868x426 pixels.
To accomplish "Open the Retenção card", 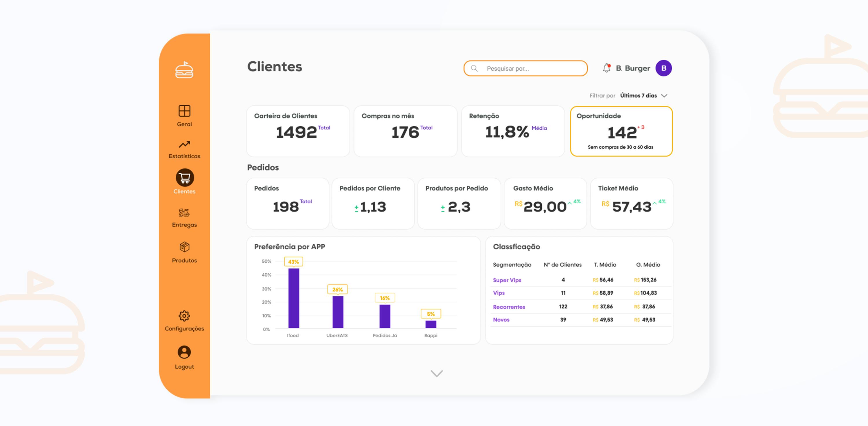I will click(x=513, y=131).
